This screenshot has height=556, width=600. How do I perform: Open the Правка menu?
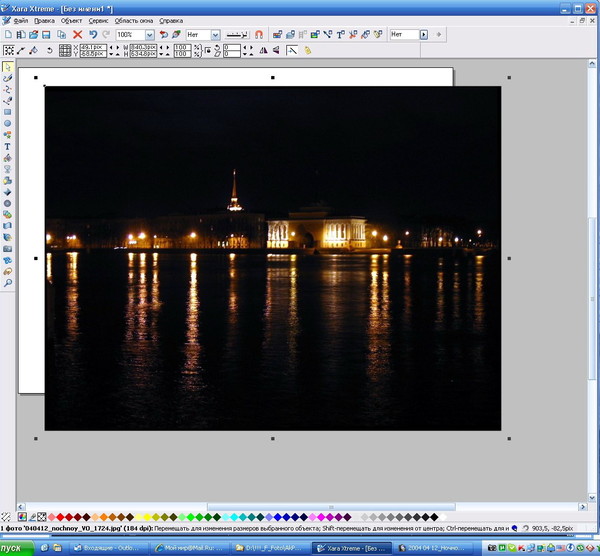44,21
